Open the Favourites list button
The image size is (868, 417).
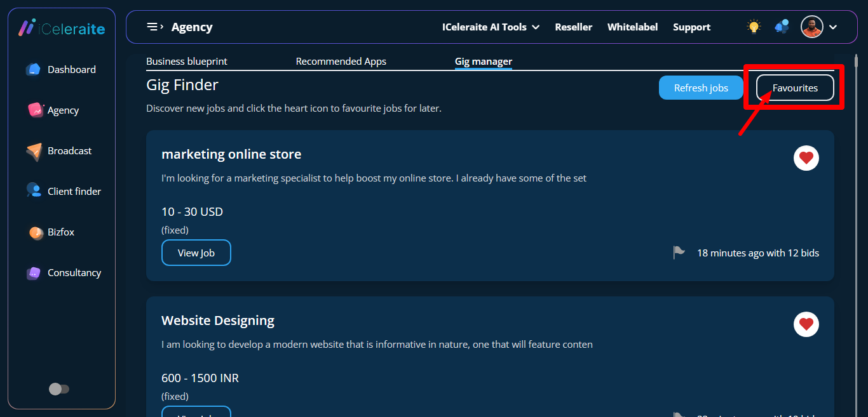click(x=795, y=88)
